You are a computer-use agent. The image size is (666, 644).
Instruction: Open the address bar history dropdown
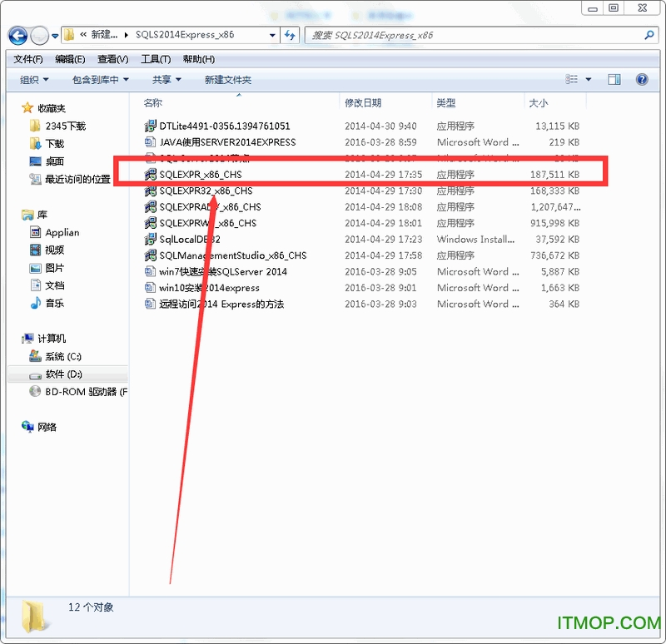[x=272, y=37]
